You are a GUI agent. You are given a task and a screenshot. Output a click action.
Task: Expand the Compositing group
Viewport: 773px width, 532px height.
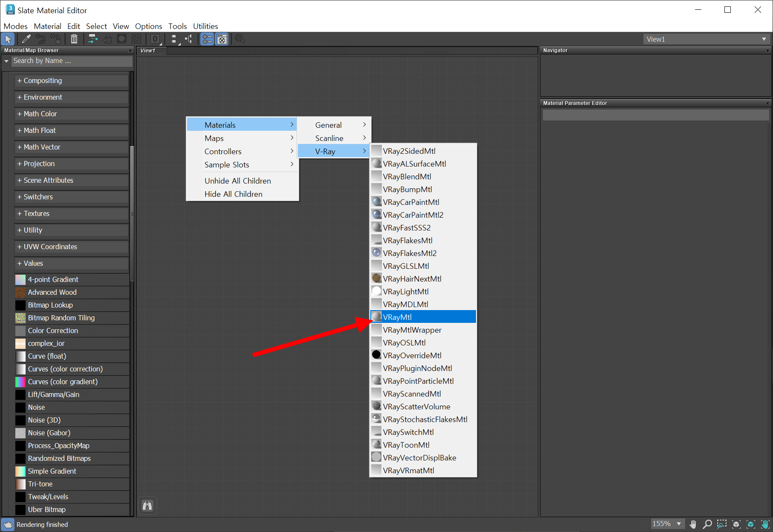72,81
